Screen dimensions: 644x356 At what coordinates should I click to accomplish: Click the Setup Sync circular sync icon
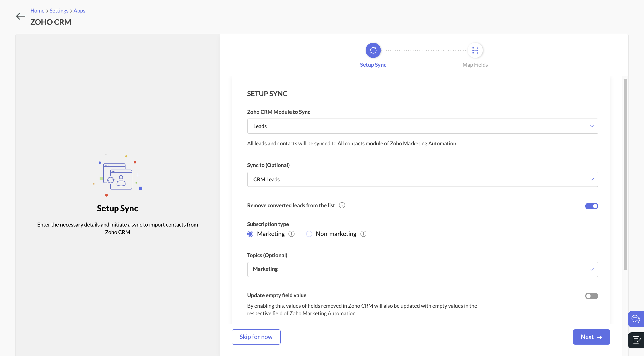pos(373,50)
